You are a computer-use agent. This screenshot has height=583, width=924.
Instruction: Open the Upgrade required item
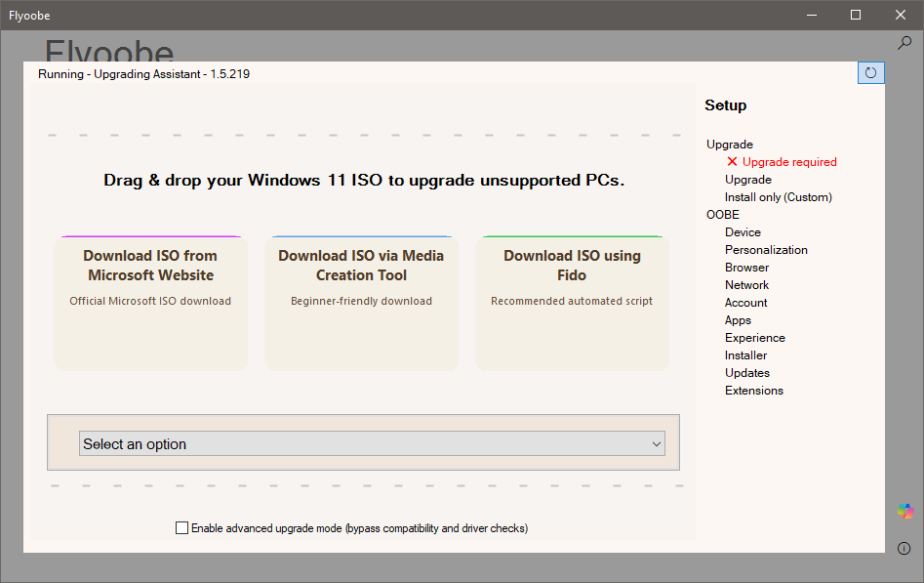(x=789, y=162)
